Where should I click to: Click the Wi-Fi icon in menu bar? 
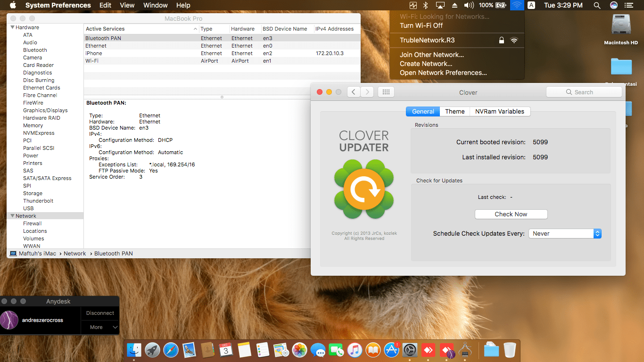click(x=517, y=5)
